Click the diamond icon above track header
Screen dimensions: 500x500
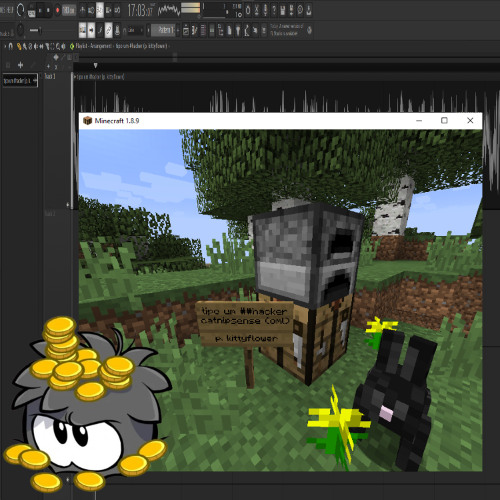pos(56,57)
